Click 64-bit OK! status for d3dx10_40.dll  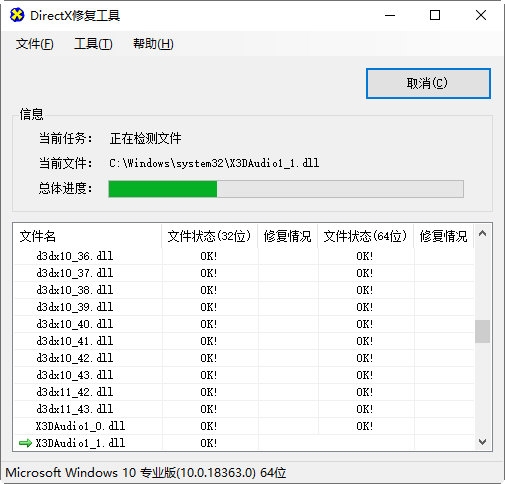click(x=365, y=324)
